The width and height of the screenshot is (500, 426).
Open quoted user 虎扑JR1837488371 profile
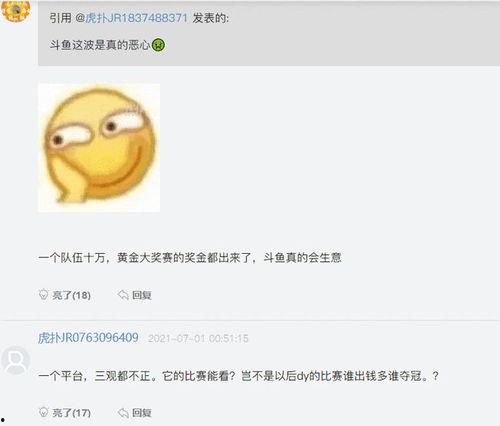click(x=136, y=18)
